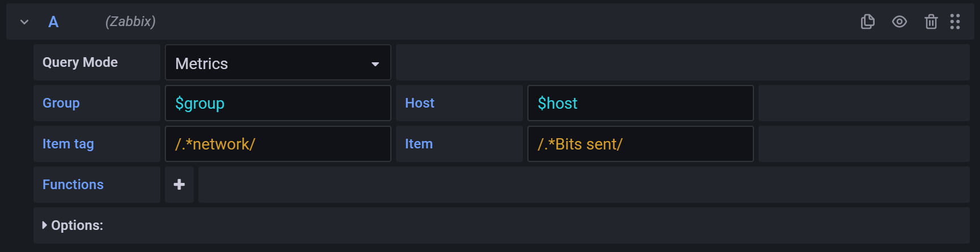Viewport: 980px width, 252px height.
Task: Click the Host label
Action: (x=420, y=103)
